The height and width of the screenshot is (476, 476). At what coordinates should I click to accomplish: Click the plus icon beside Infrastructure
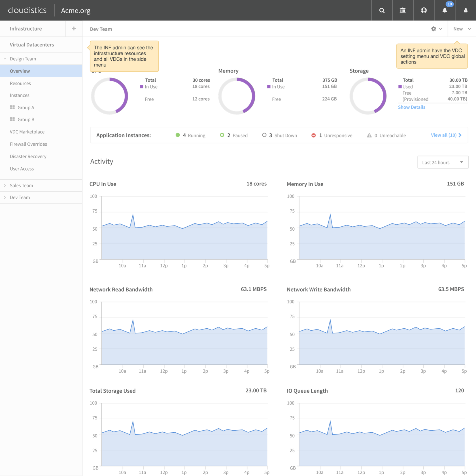click(74, 29)
